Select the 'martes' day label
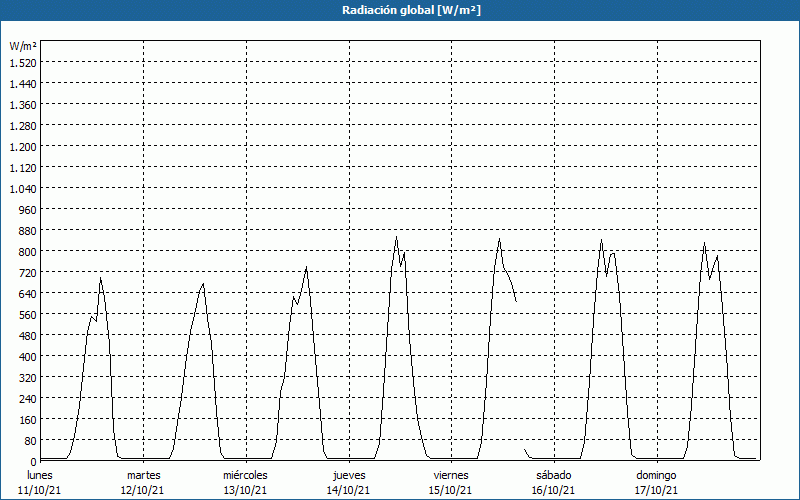Image resolution: width=800 pixels, height=500 pixels. coord(143,475)
